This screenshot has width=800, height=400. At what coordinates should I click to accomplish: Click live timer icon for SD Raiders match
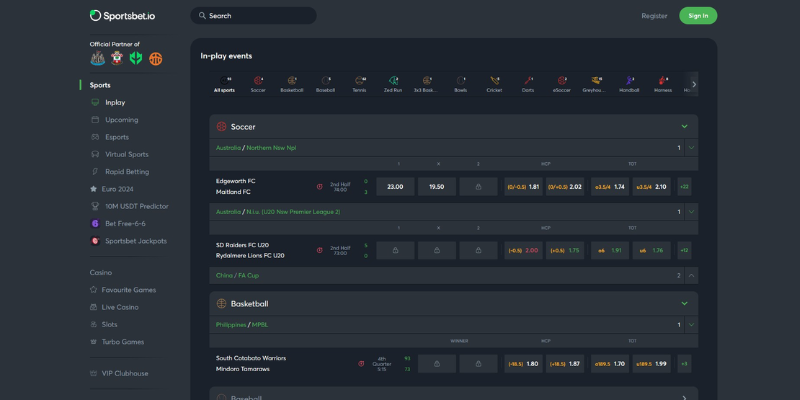tap(319, 251)
